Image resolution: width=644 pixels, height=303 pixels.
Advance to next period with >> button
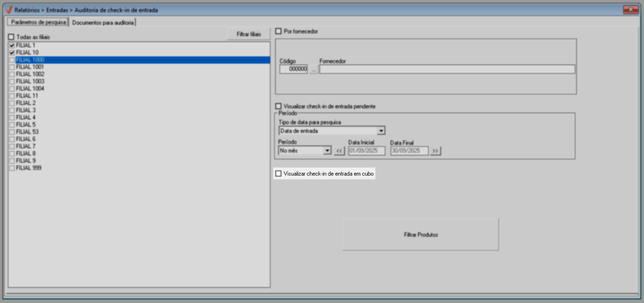(x=435, y=151)
